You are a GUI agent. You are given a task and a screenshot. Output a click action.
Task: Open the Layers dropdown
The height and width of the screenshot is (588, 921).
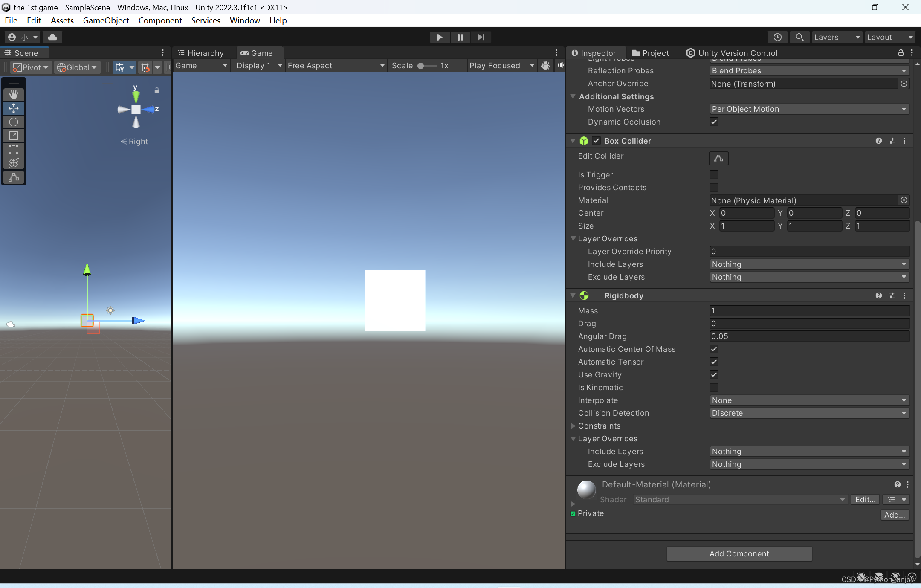pyautogui.click(x=837, y=37)
